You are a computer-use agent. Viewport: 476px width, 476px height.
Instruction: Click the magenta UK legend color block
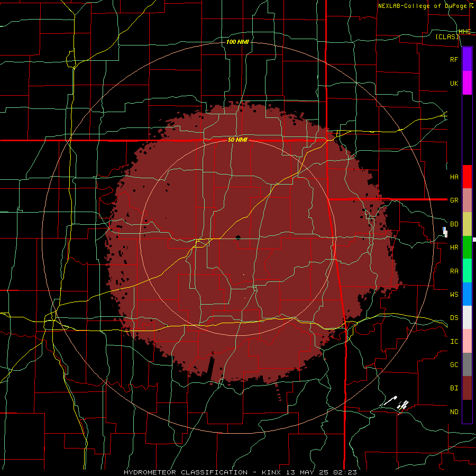click(x=467, y=83)
